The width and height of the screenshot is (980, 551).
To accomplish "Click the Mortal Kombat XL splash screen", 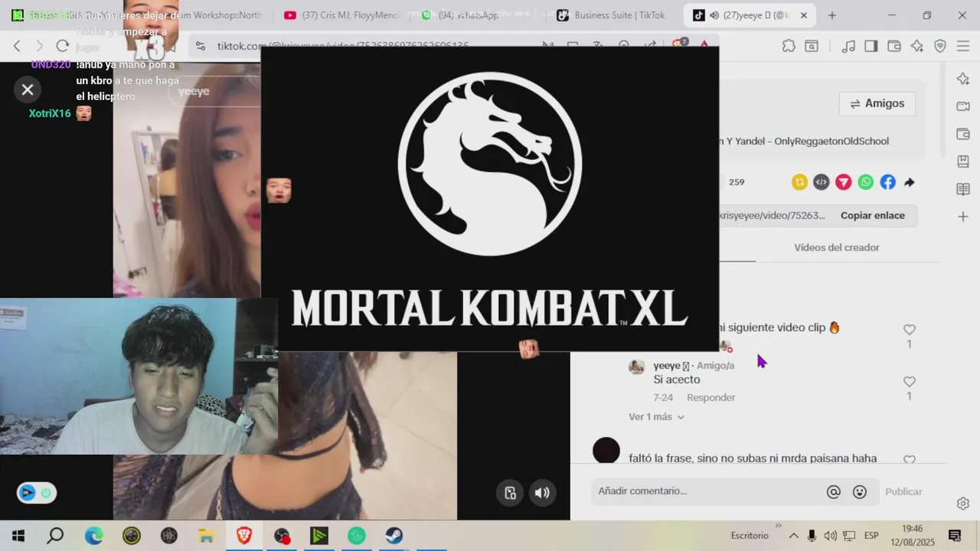I will (490, 199).
